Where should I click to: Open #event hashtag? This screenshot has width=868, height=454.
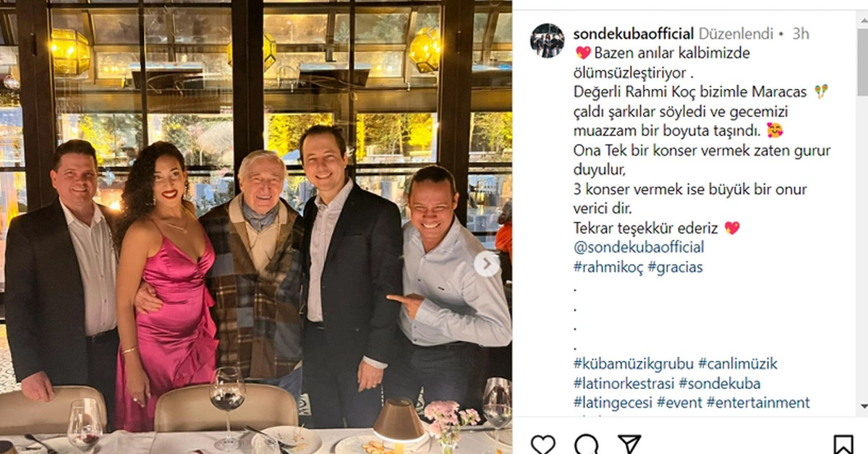pyautogui.click(x=679, y=403)
